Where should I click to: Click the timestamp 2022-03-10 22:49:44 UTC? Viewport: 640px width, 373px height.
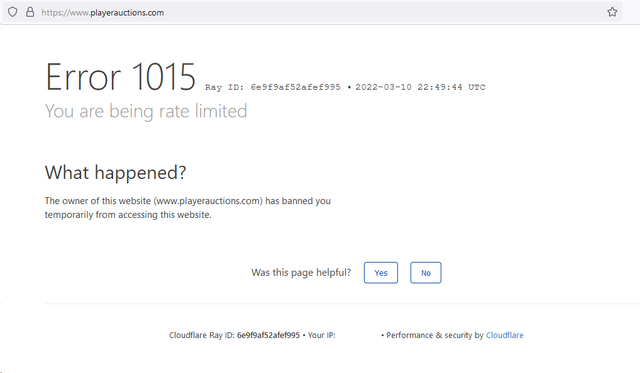click(x=420, y=87)
